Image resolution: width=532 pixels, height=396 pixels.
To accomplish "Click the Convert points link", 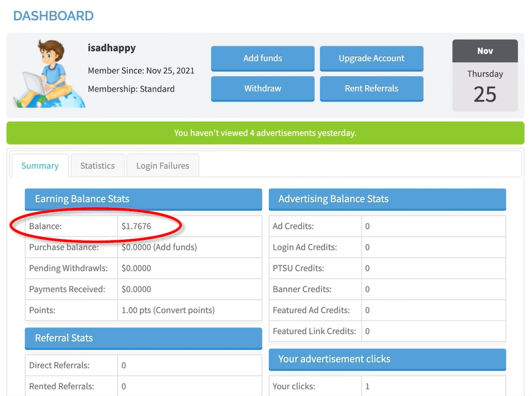I will point(184,310).
